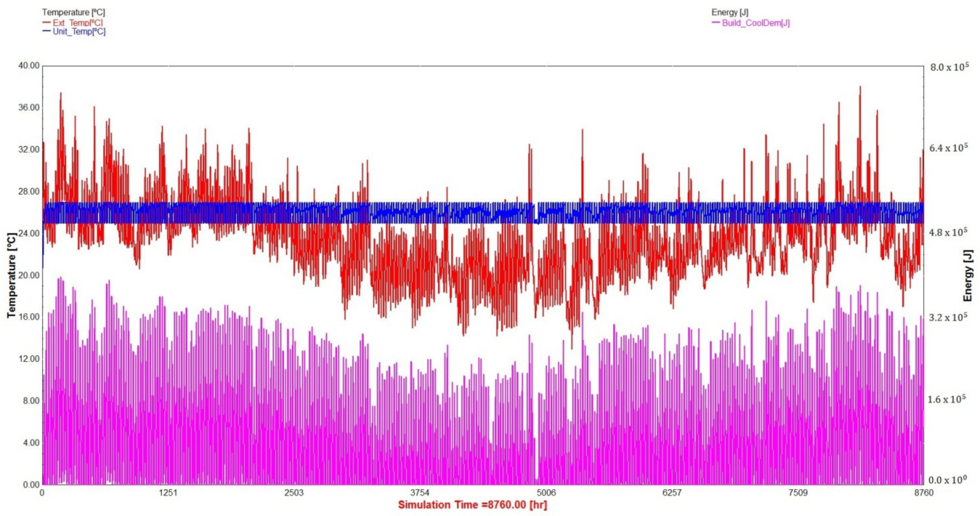980x516 pixels.
Task: Click the vertical Temperature [°C] left axis title
Action: [11, 275]
